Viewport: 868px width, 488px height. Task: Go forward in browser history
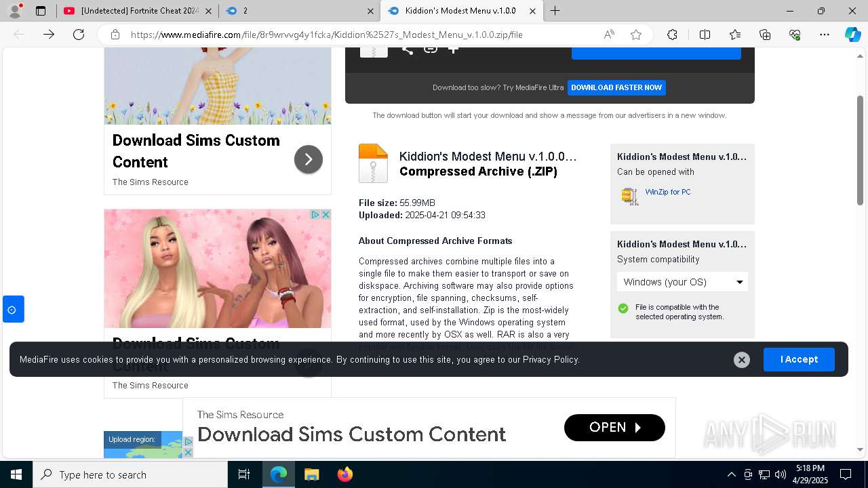[49, 35]
